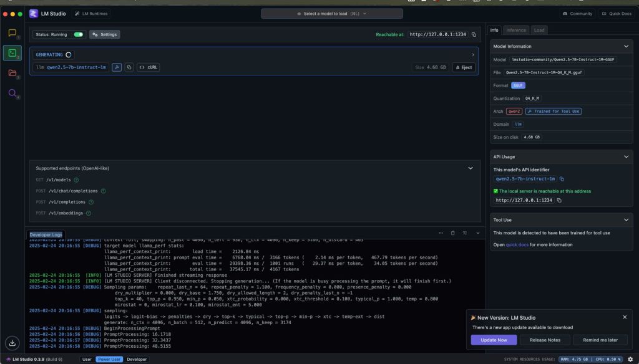Click the tool-use hammer icon beside model name

point(117,67)
